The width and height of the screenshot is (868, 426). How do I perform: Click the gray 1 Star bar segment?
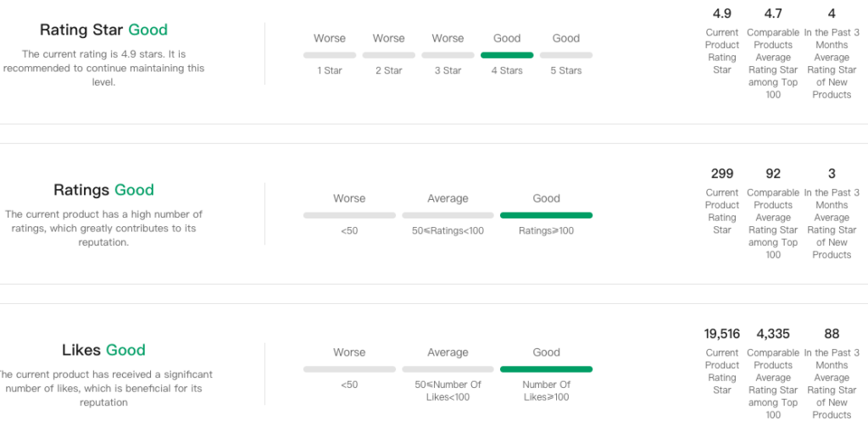point(330,55)
